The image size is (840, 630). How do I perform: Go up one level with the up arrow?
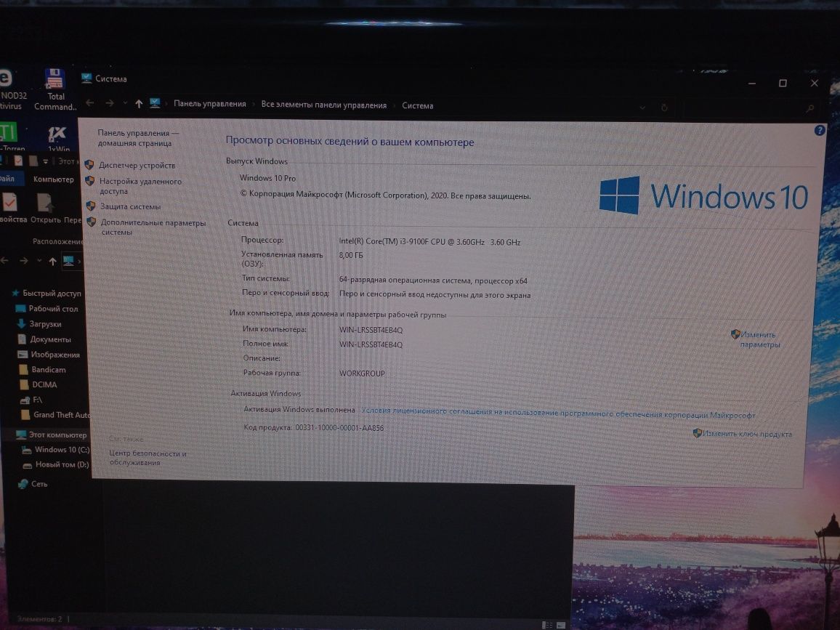(139, 103)
